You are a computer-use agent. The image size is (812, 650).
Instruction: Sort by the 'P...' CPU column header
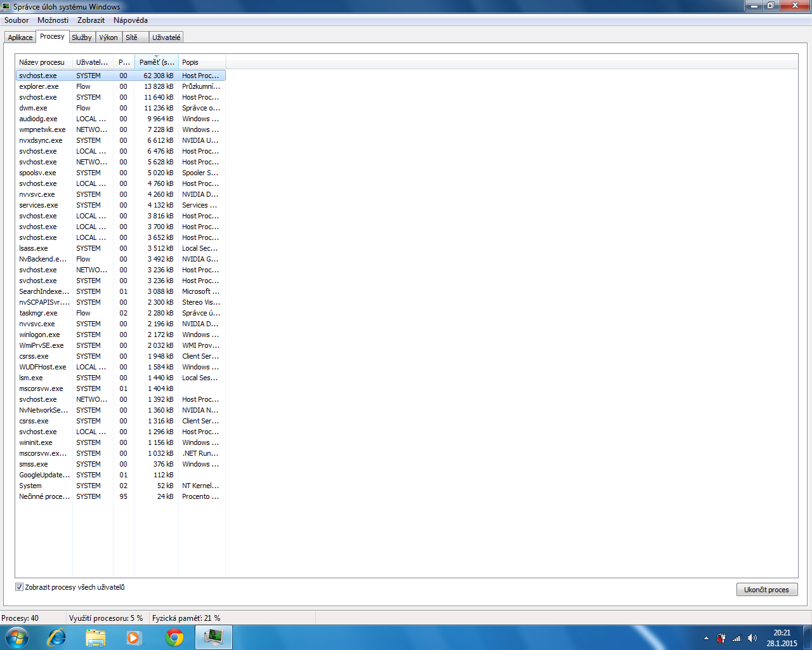pyautogui.click(x=124, y=62)
